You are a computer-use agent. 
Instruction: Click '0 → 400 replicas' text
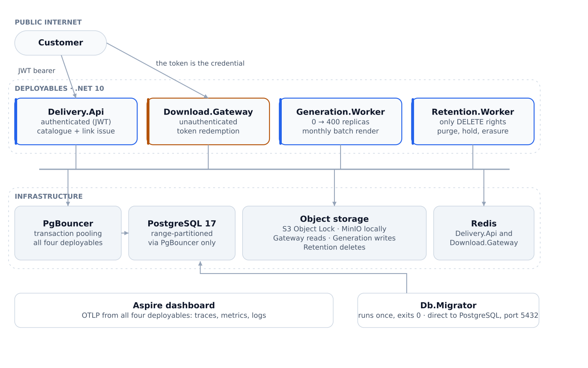point(341,122)
